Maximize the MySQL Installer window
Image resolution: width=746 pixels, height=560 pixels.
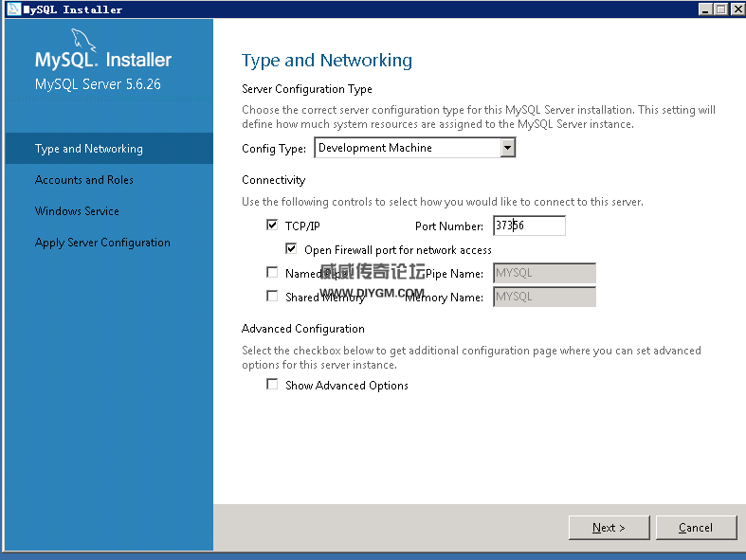721,9
